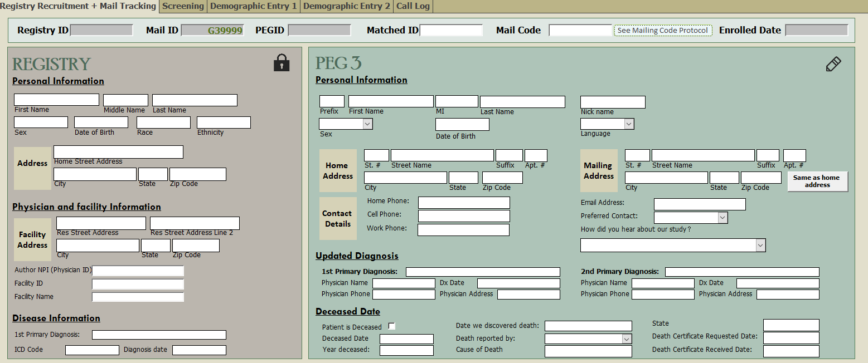Click See Mailing Code Protocol link
Screen dimensions: 868x363
click(663, 31)
